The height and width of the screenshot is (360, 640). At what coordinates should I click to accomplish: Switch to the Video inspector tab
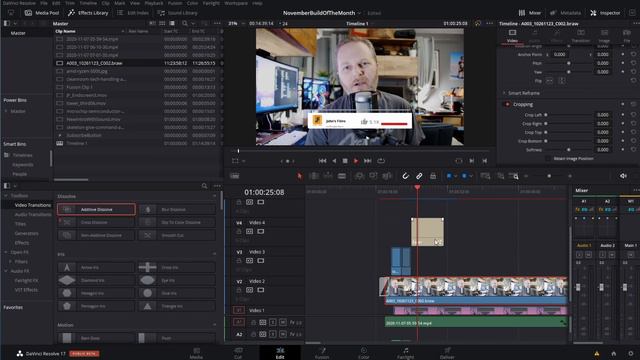click(x=512, y=36)
